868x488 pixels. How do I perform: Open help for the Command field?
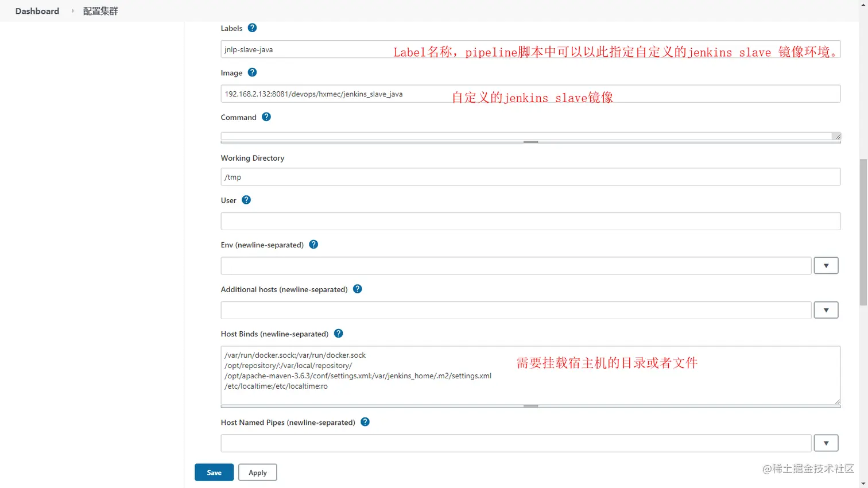(x=266, y=117)
